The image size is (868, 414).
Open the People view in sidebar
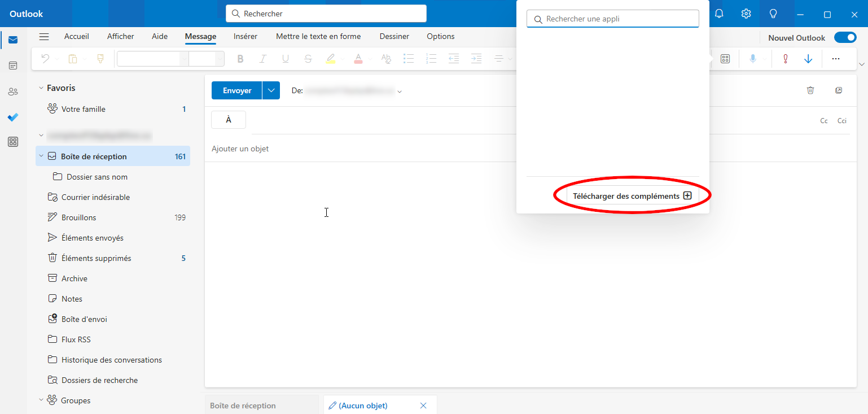[x=12, y=91]
